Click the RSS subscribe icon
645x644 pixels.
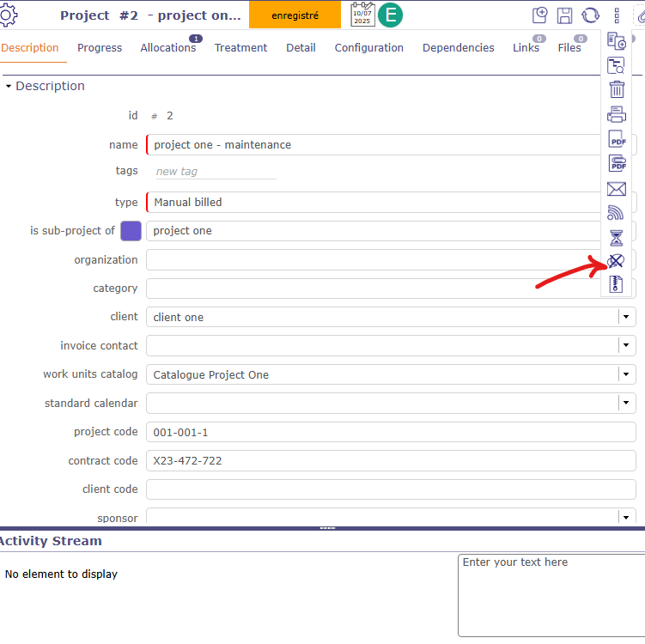coord(616,213)
